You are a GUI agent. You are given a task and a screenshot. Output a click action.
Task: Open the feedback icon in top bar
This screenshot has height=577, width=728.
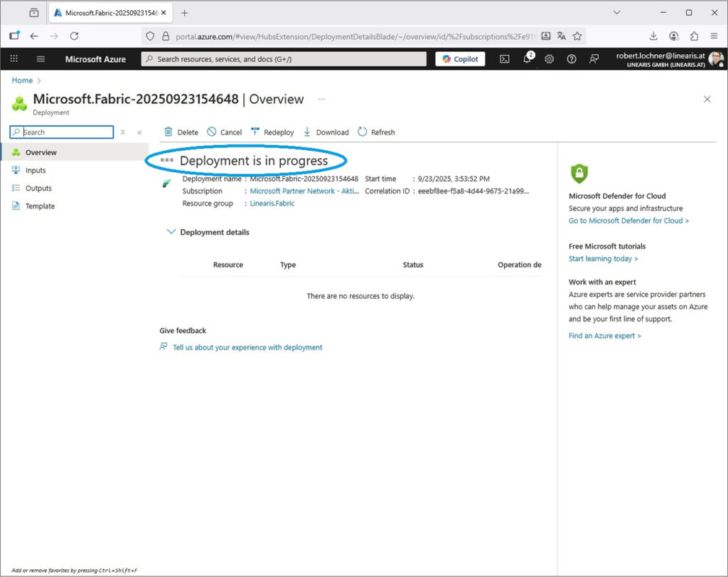594,59
